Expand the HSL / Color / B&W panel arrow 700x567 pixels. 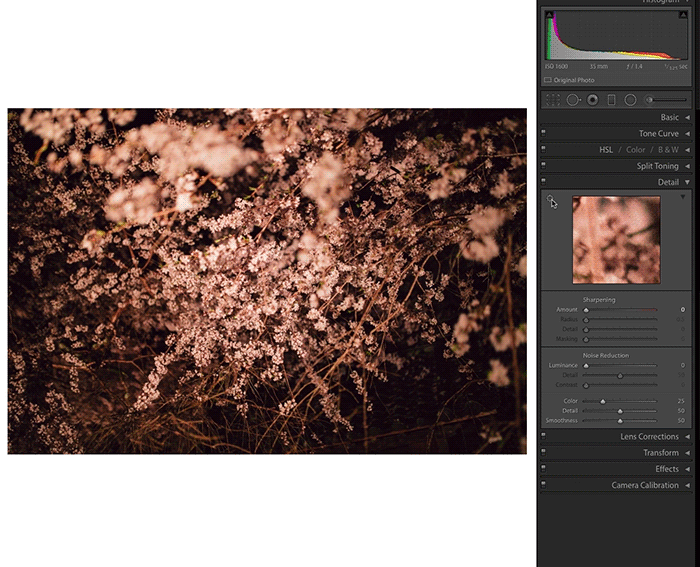coord(688,150)
